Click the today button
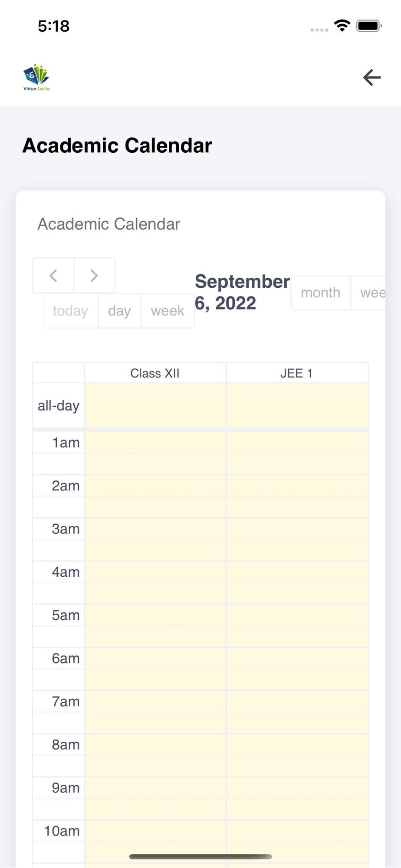401x868 pixels. (70, 311)
